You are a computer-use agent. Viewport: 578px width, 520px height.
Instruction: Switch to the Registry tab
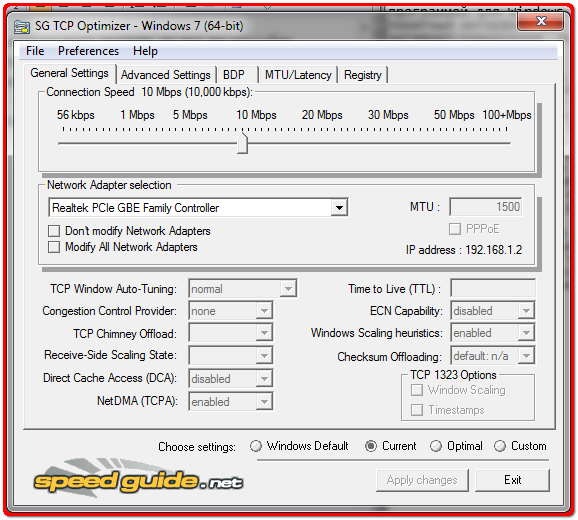(363, 75)
